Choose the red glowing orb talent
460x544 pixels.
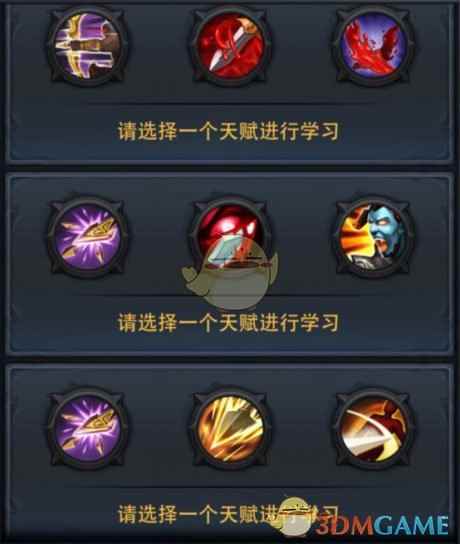230,238
